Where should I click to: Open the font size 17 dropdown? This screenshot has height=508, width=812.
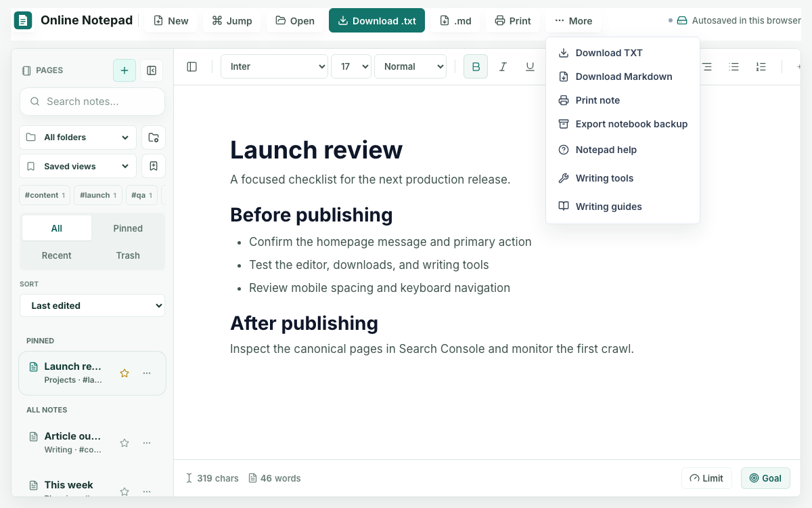coord(351,66)
